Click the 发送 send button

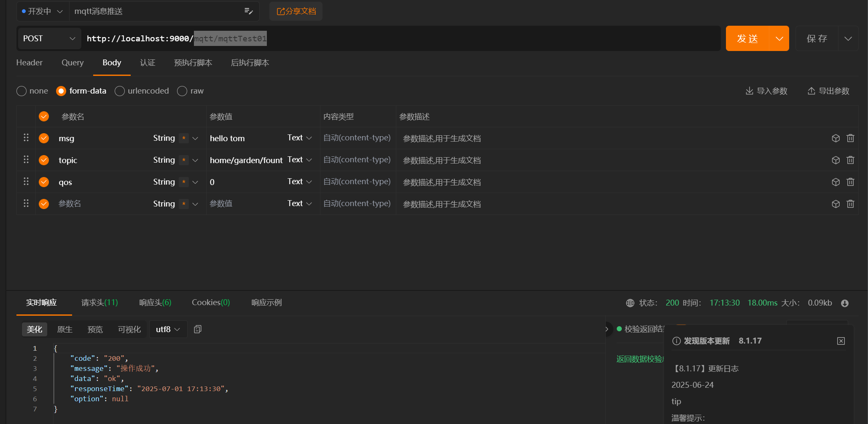coord(747,38)
